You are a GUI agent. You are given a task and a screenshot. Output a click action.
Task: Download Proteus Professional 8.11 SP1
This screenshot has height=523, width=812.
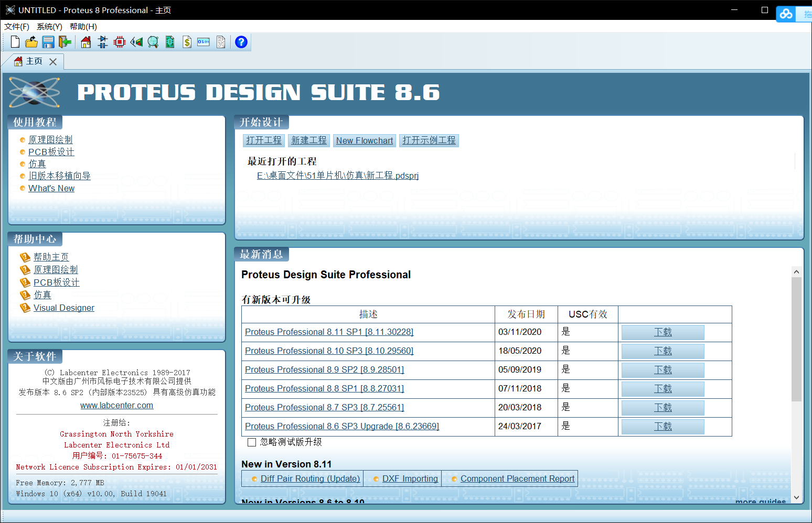pyautogui.click(x=663, y=332)
